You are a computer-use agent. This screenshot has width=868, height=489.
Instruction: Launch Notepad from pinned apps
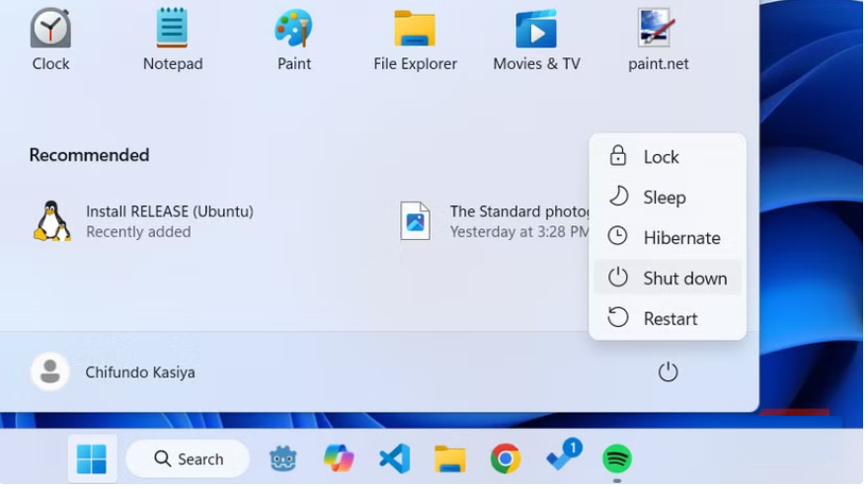point(172,40)
